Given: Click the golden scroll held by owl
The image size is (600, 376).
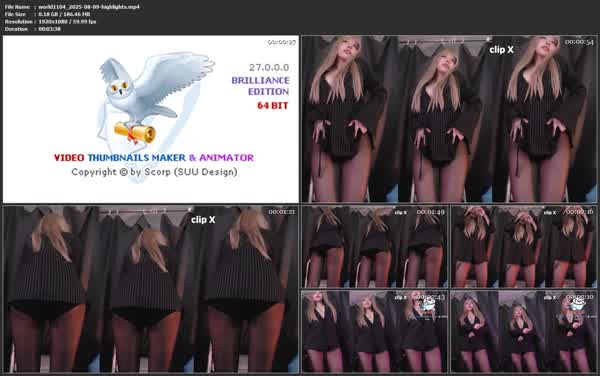Looking at the screenshot, I should (135, 132).
